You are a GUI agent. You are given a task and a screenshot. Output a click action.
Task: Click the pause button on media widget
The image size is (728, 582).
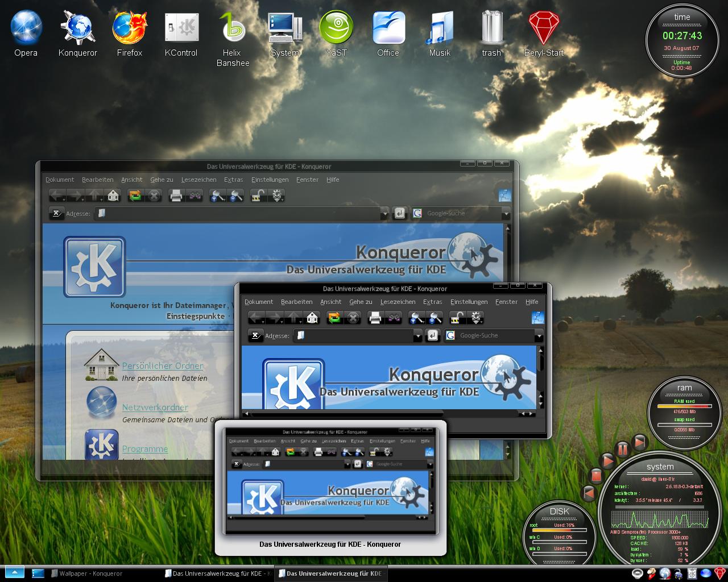coord(623,449)
